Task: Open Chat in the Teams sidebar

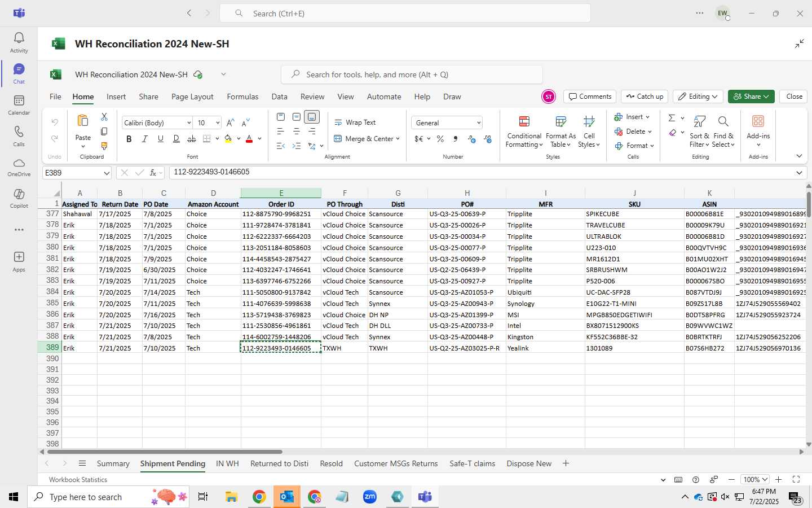Action: pos(19,73)
